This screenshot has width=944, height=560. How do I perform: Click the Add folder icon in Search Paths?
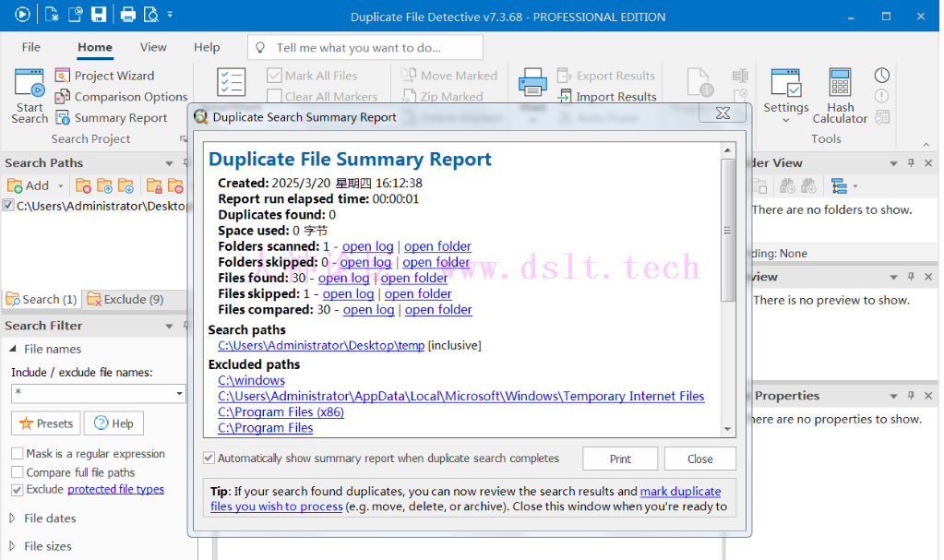[x=28, y=185]
